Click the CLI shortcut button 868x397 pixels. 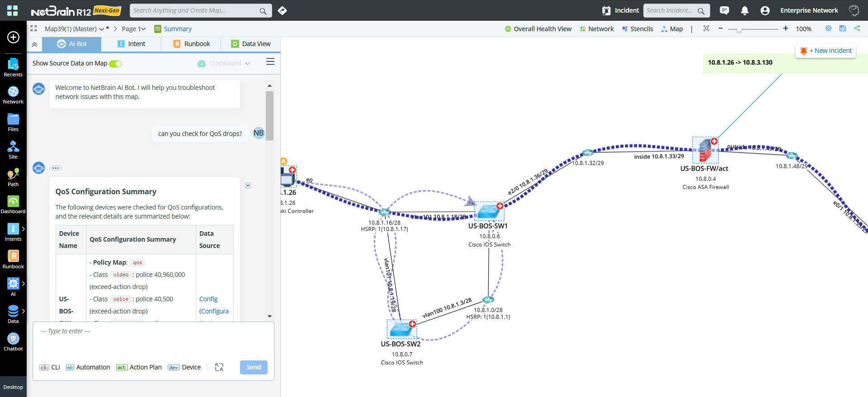50,367
